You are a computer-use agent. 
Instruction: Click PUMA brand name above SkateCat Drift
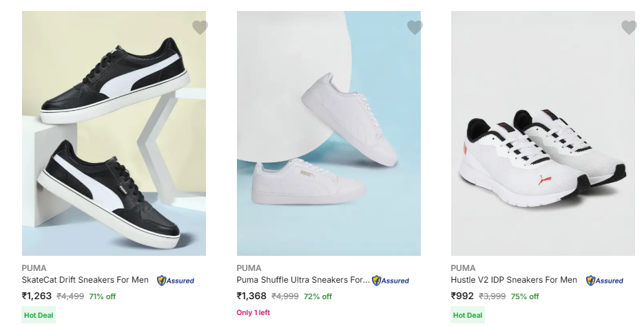(34, 268)
